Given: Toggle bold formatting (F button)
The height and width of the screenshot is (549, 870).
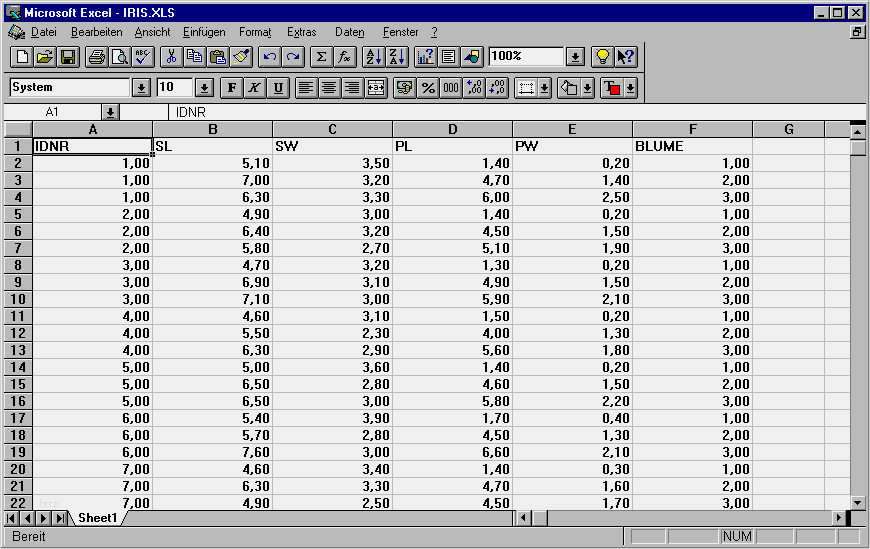Looking at the screenshot, I should tap(231, 88).
